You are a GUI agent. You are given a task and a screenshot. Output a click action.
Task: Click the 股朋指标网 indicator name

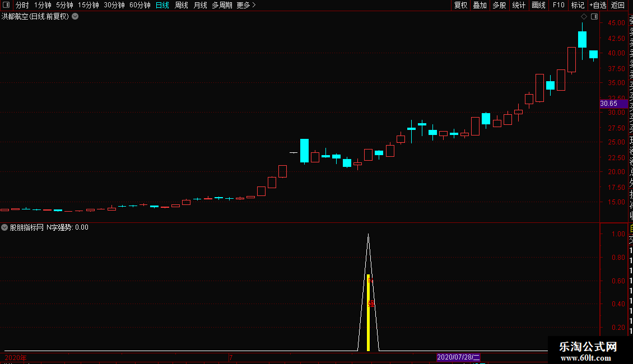pos(27,227)
